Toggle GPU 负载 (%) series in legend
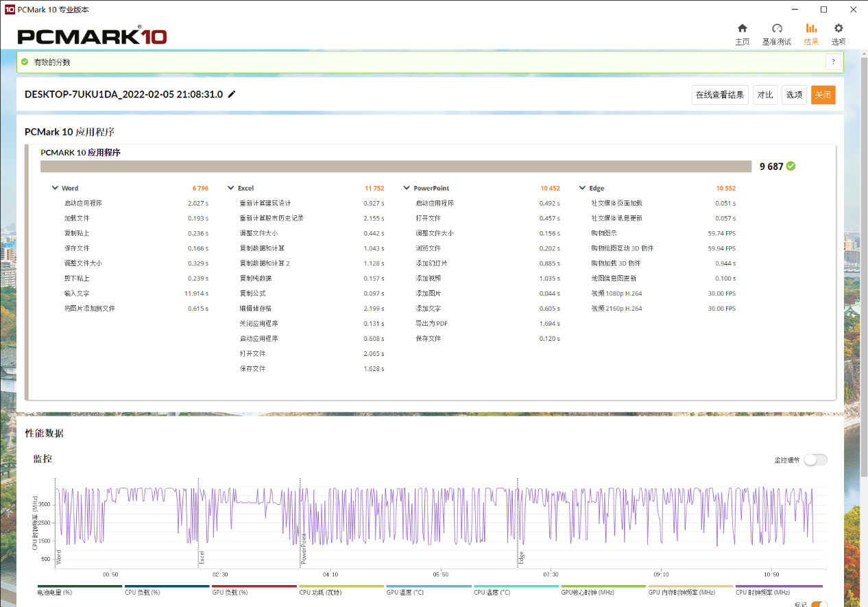The image size is (868, 607). [x=254, y=589]
